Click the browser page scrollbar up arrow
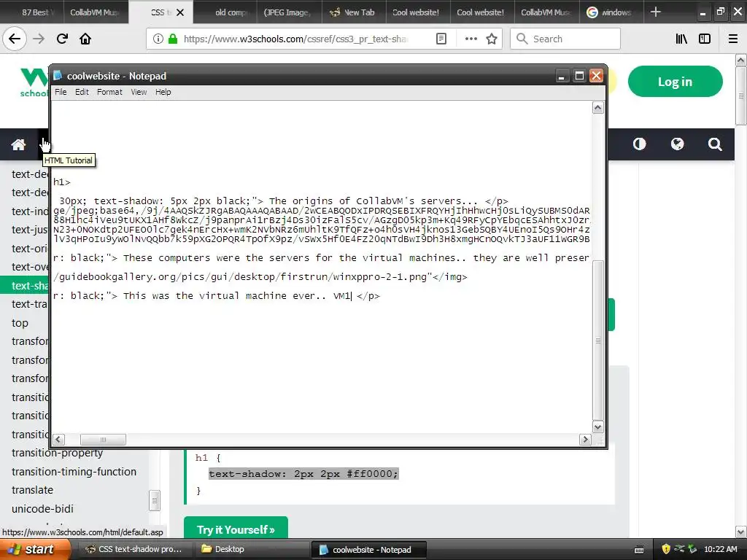 click(740, 61)
